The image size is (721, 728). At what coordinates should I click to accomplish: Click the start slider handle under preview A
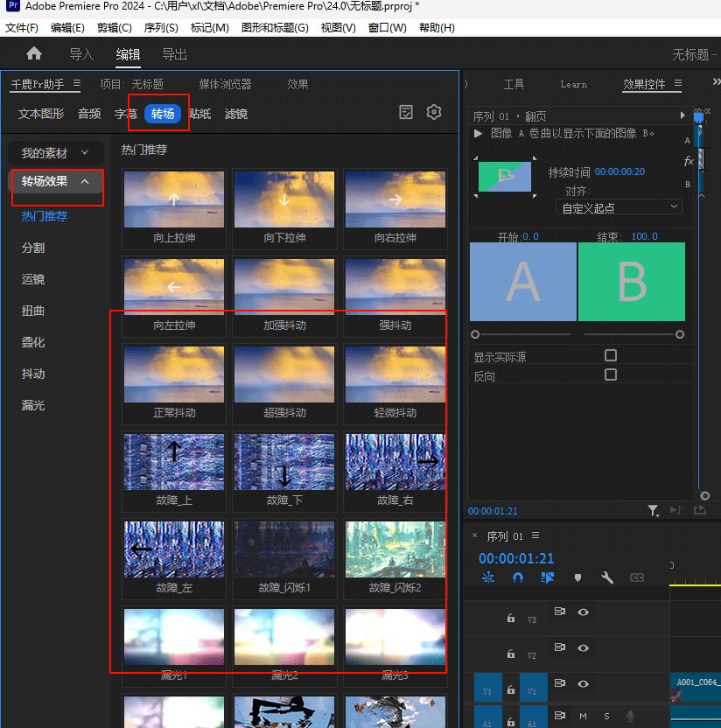point(475,334)
